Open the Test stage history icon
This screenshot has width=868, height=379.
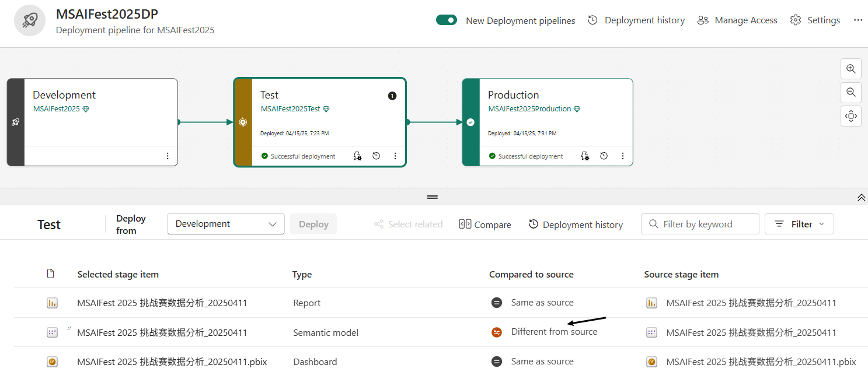(x=377, y=156)
